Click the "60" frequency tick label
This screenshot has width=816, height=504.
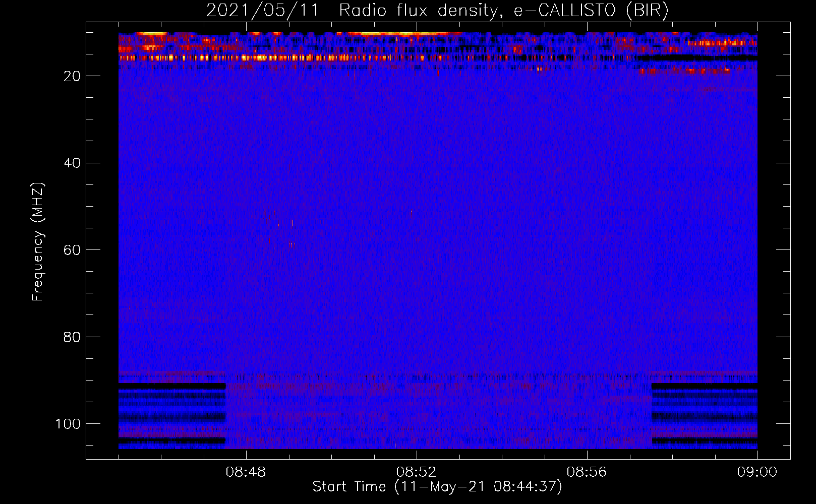coord(72,250)
